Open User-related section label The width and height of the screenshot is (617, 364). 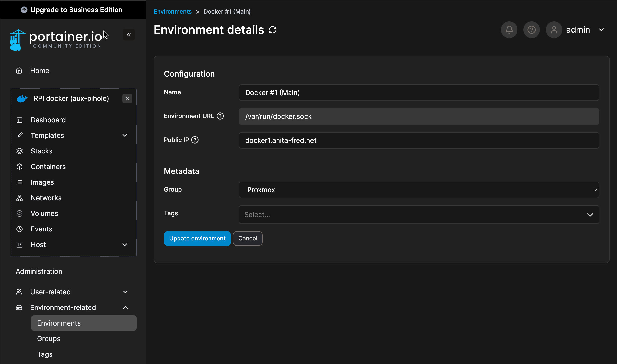click(x=50, y=292)
